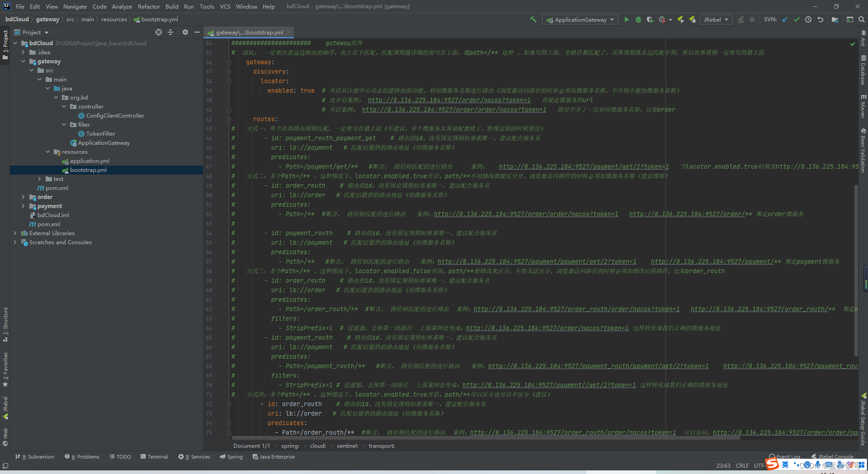This screenshot has width=868, height=474.
Task: Expand the .idea folder
Action: 23,52
